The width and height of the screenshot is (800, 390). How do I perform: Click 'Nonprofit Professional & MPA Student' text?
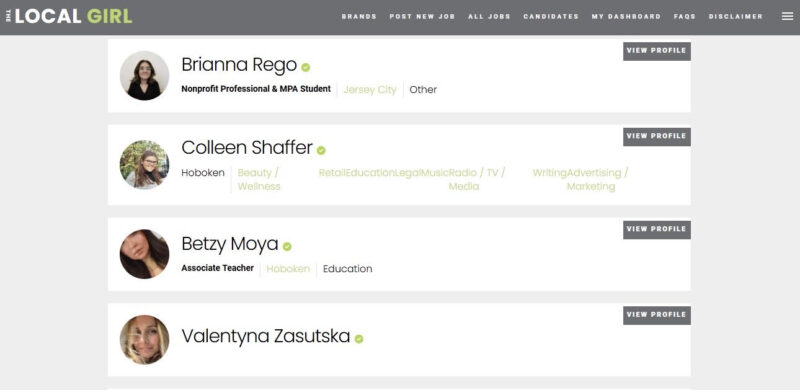256,89
